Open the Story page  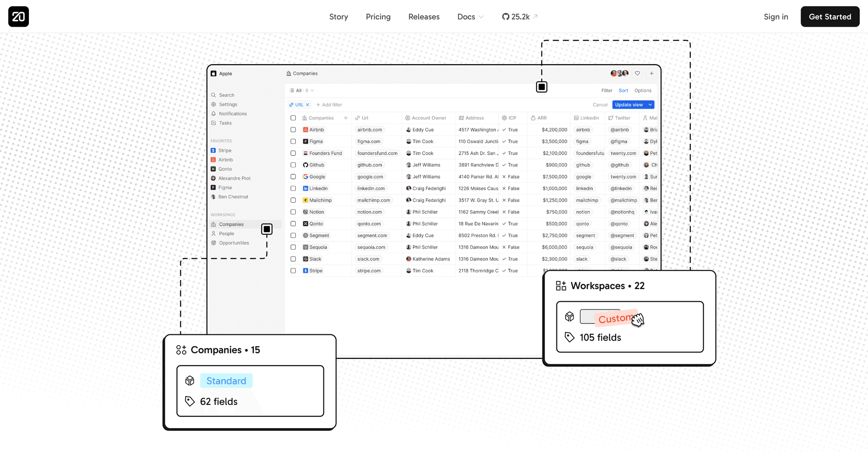click(x=339, y=17)
